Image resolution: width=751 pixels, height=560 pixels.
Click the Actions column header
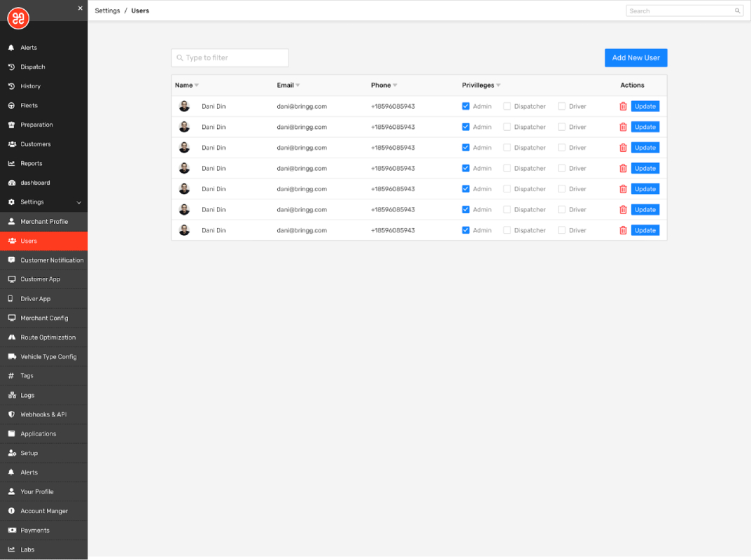(x=632, y=85)
